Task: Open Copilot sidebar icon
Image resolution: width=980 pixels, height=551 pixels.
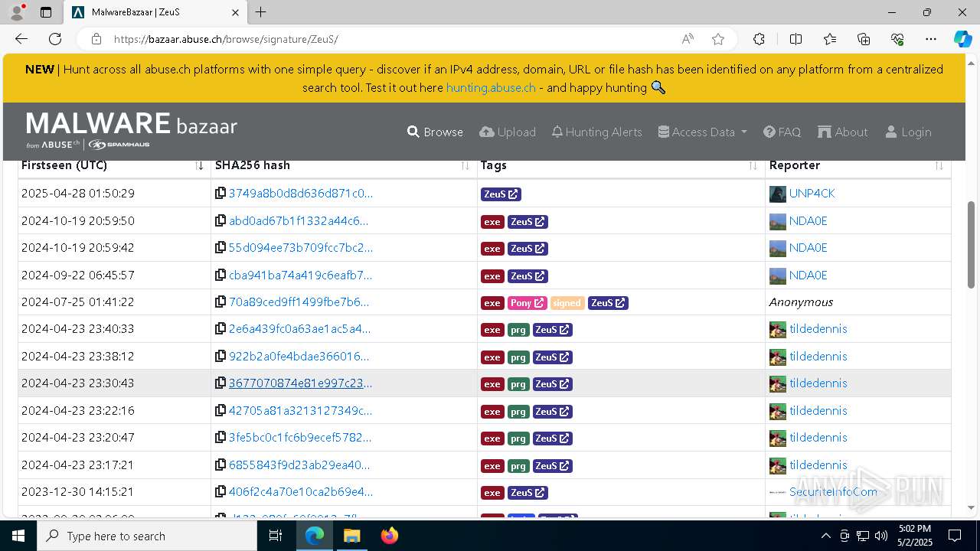Action: point(962,39)
